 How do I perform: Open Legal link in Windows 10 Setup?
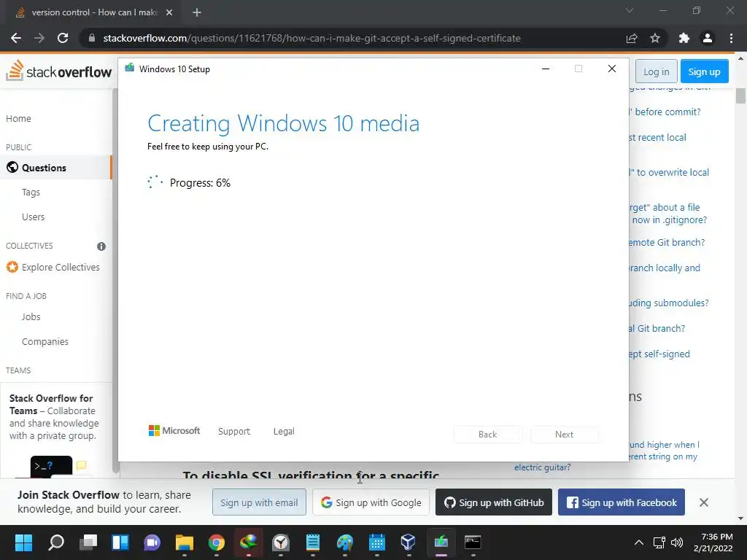pos(284,432)
